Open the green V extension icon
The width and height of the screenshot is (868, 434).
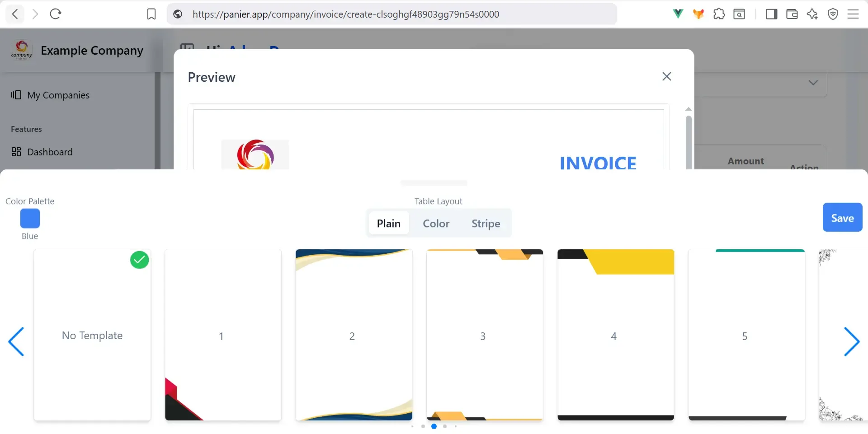click(x=678, y=14)
